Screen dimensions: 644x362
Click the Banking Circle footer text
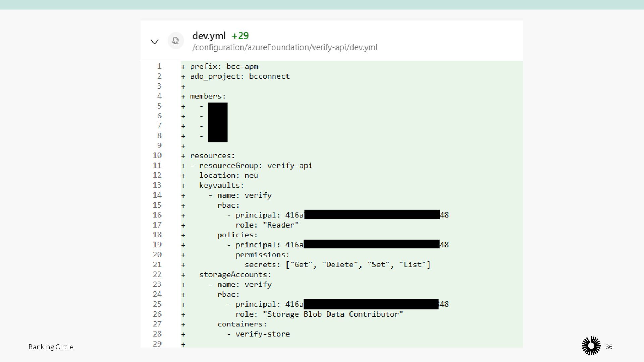click(x=51, y=347)
